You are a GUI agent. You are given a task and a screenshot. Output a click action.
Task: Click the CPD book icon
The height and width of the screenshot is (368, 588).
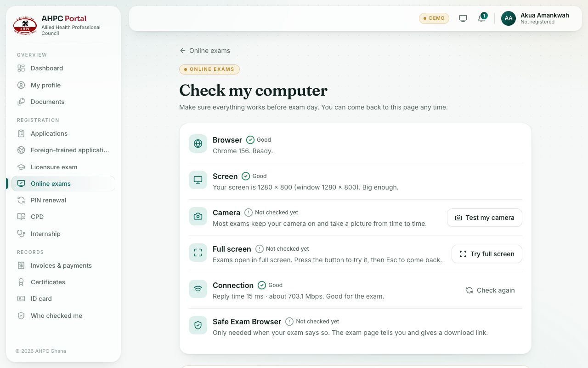21,217
